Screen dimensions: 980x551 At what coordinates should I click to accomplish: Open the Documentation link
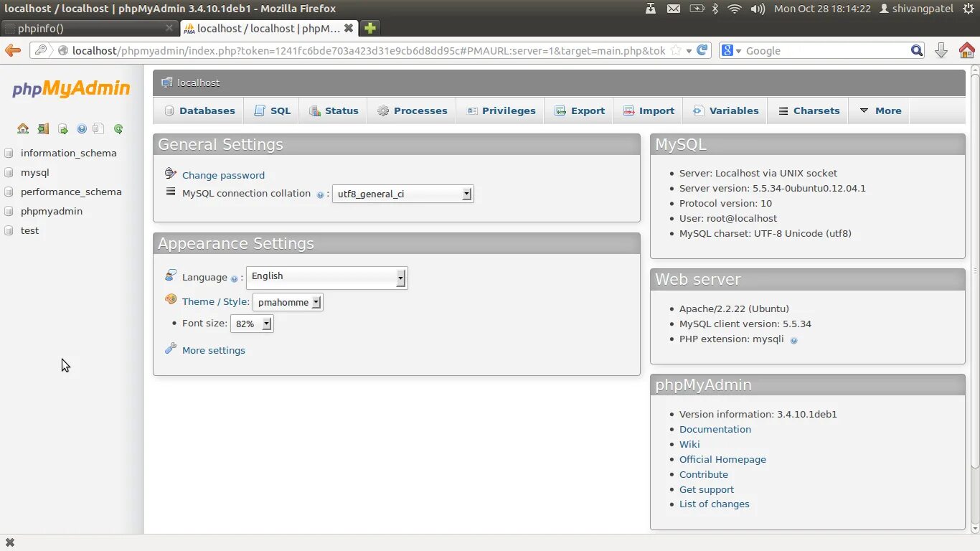(x=715, y=429)
